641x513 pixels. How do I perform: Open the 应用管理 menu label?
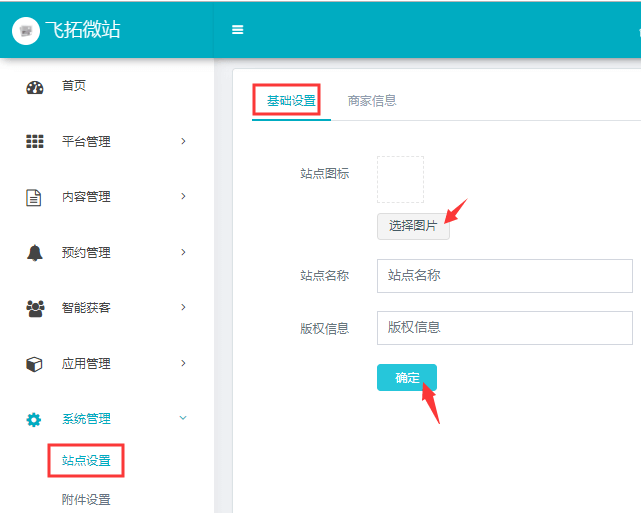pos(86,363)
